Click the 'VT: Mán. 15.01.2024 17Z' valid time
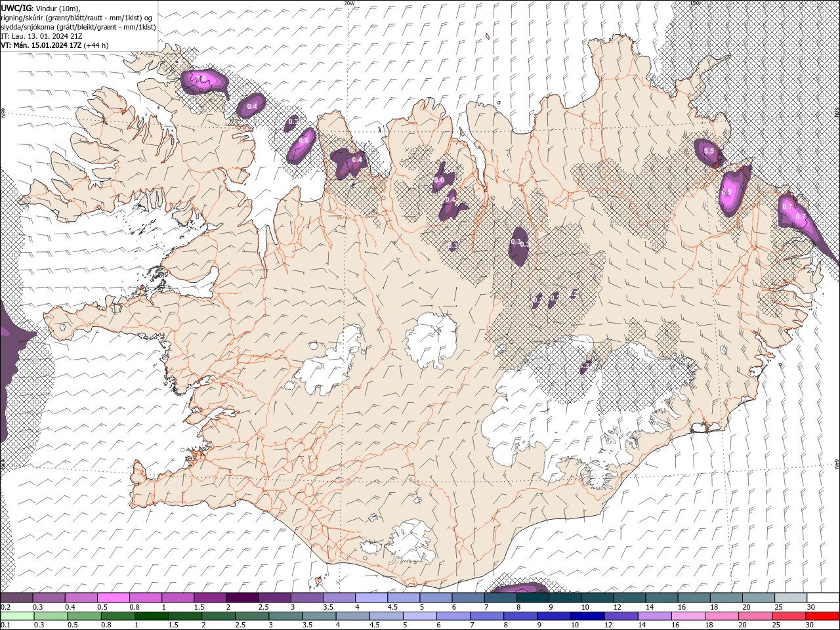 pos(41,45)
